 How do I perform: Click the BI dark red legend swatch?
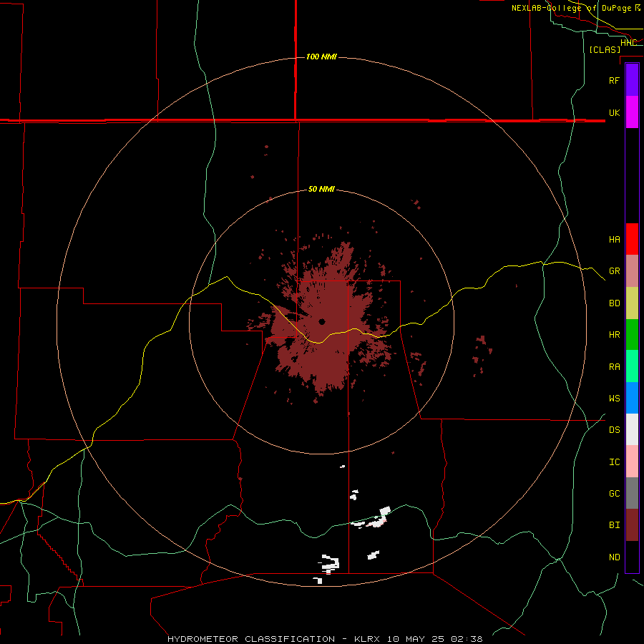(632, 525)
